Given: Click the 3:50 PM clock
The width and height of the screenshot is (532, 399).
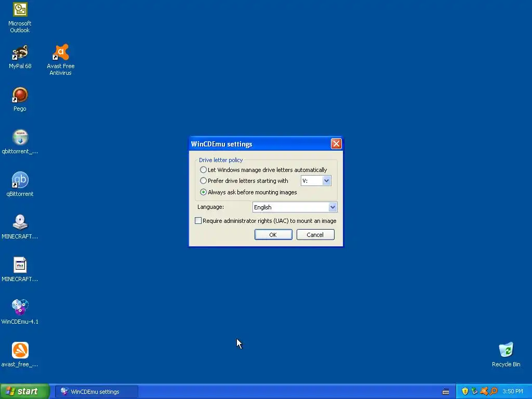Looking at the screenshot, I should pos(512,391).
